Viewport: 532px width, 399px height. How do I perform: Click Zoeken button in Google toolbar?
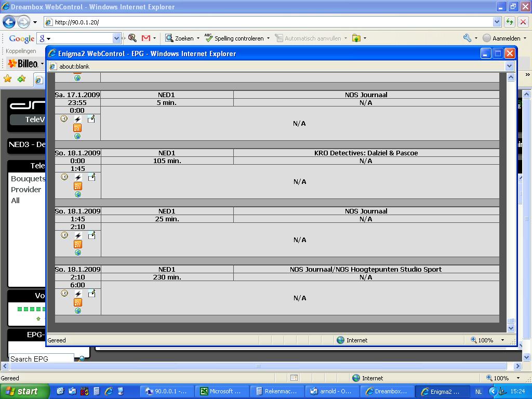click(x=179, y=38)
